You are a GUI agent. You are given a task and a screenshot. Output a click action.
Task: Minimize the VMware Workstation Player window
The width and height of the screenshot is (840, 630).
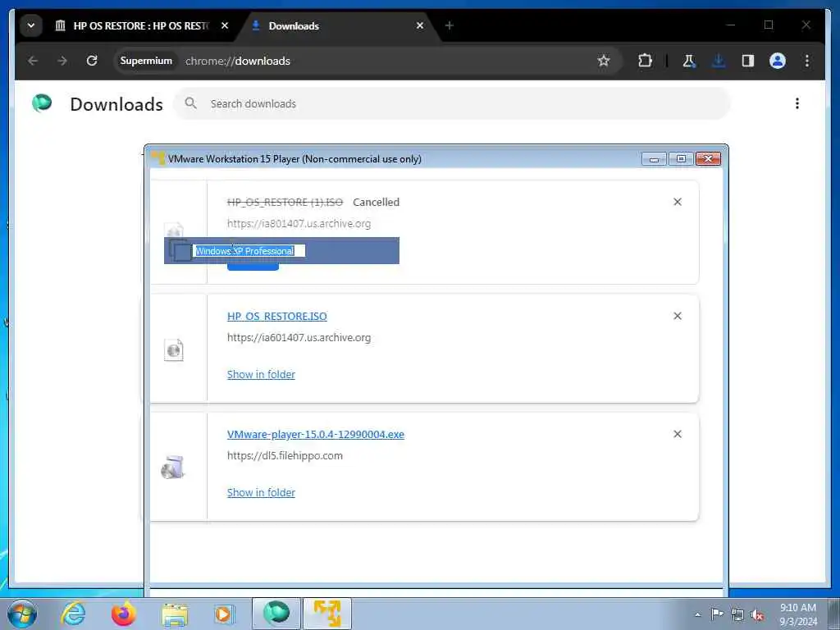(x=654, y=159)
